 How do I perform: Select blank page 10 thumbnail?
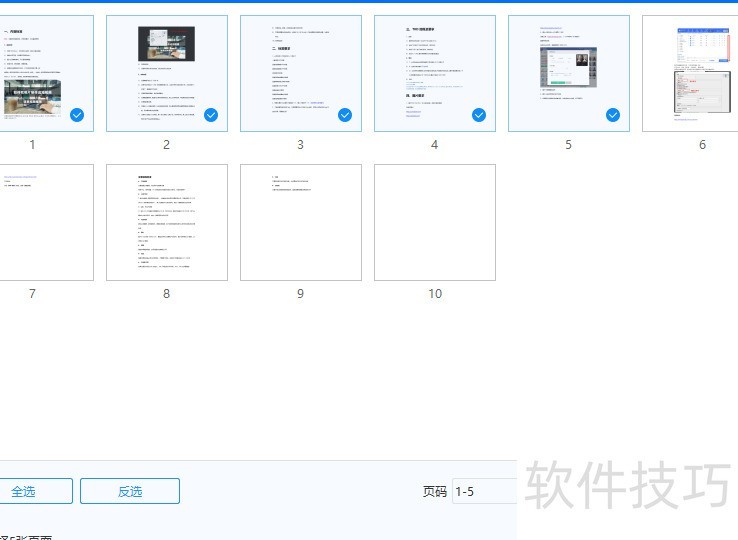[x=435, y=222]
